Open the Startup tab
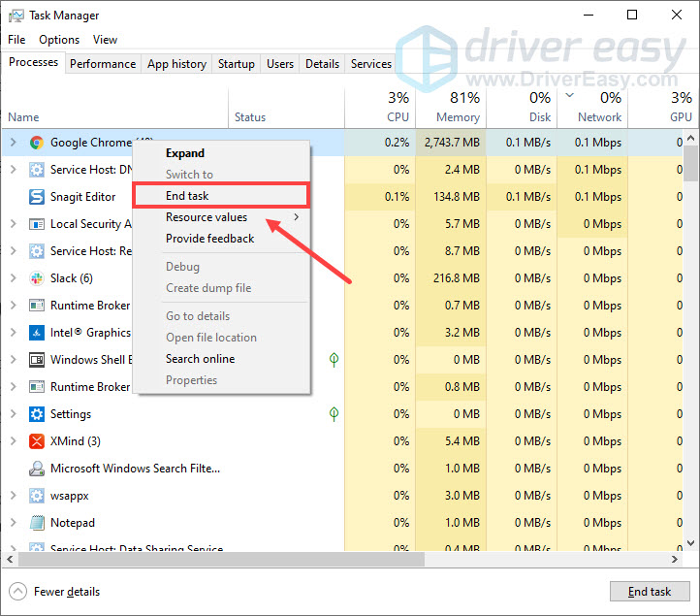 tap(236, 64)
